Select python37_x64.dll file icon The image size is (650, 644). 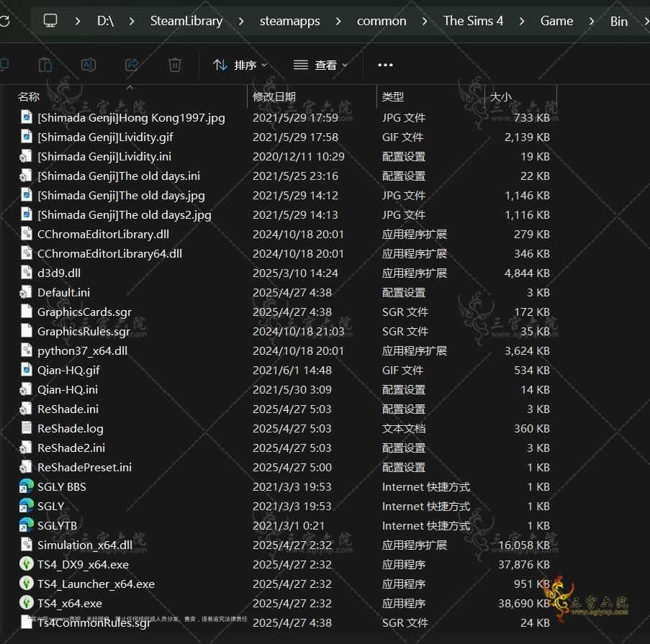click(x=27, y=350)
